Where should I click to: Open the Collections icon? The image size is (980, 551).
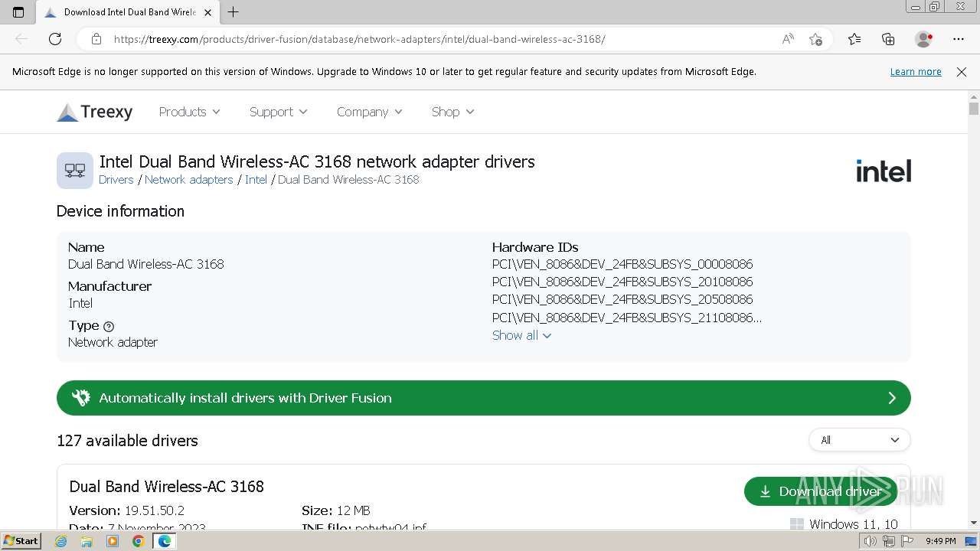[x=888, y=39]
